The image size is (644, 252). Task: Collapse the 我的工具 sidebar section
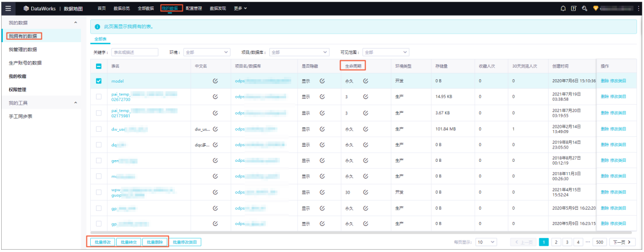75,103
